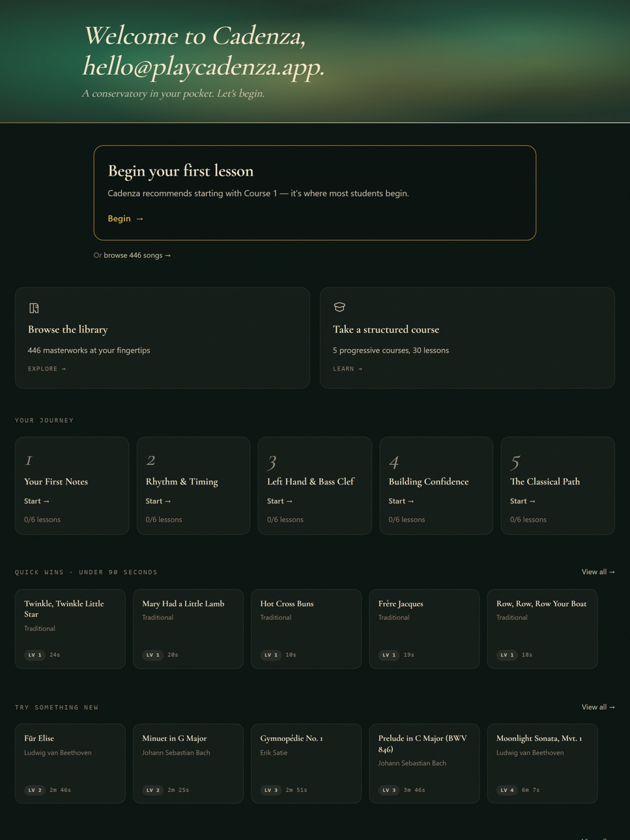Click the 5 progressive courses, 30 lessons text
630x840 pixels.
pyautogui.click(x=391, y=350)
